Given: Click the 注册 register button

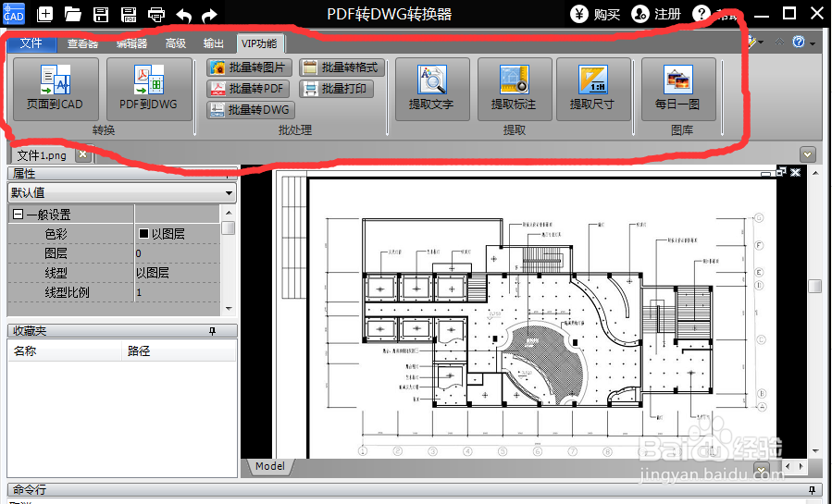Looking at the screenshot, I should click(656, 14).
